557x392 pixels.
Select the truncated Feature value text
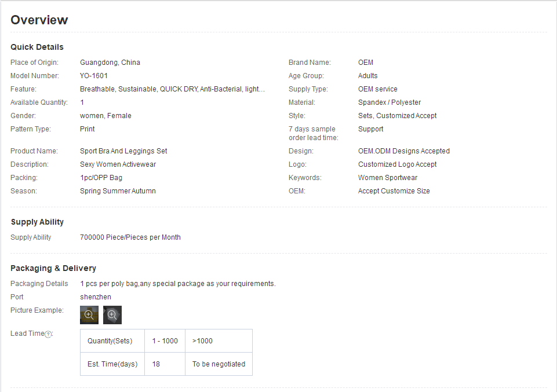pos(172,89)
